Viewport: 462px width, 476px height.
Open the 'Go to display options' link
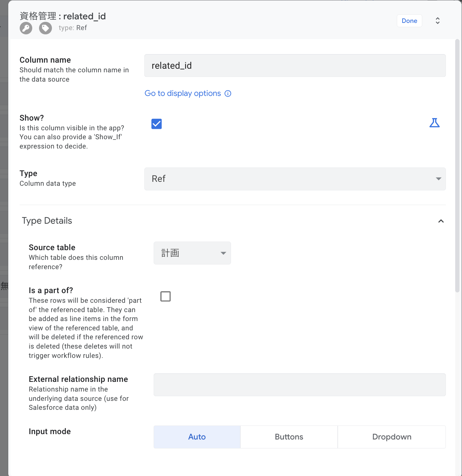(183, 93)
